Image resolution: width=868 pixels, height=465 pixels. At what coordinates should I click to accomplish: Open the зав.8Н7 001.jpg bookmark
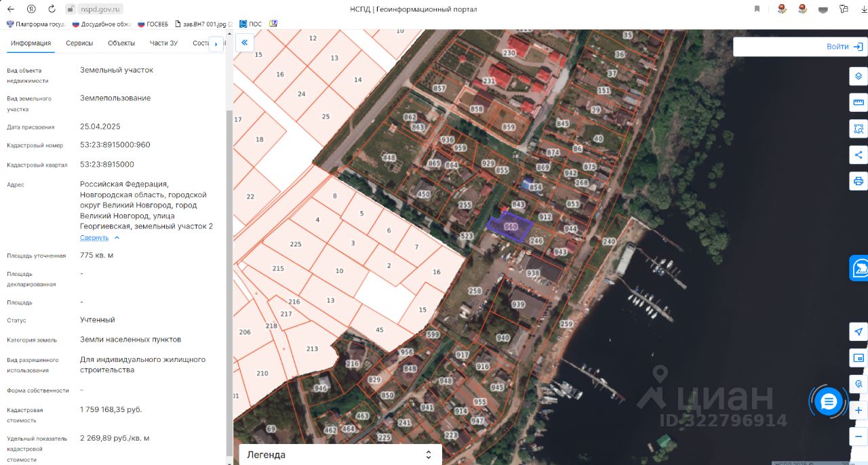(203, 24)
